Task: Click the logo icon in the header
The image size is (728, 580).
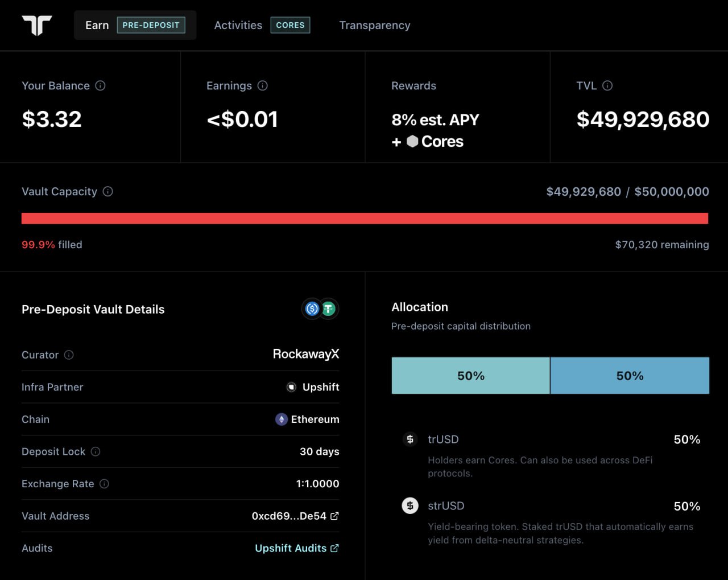Action: point(37,26)
